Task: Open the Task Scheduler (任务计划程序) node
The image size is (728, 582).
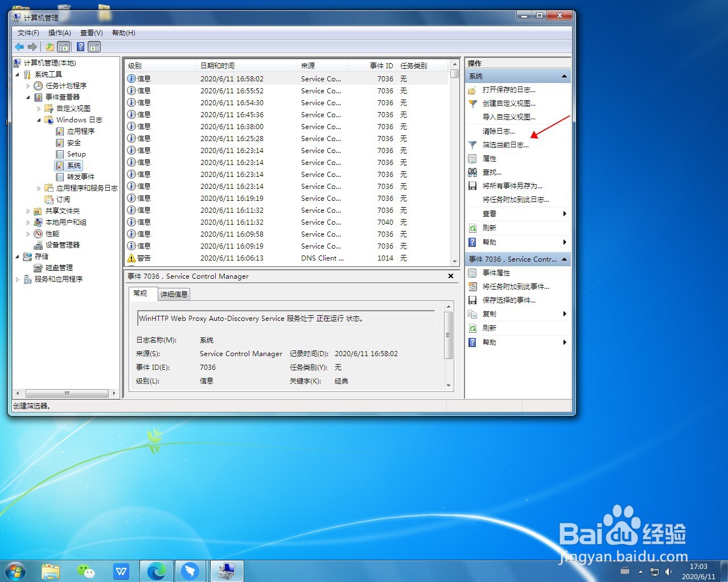Action: (66, 86)
